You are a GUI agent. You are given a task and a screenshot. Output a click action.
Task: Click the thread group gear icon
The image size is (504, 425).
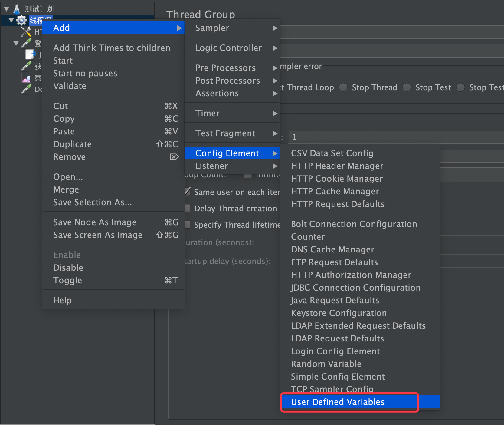click(21, 20)
